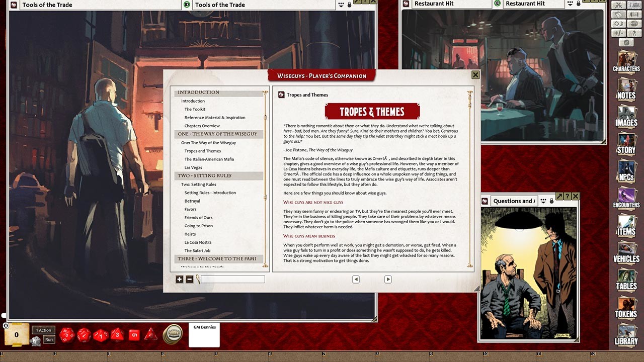Open the Vehicles sidebar panel
Screen dimensions: 644x362
(x=626, y=252)
